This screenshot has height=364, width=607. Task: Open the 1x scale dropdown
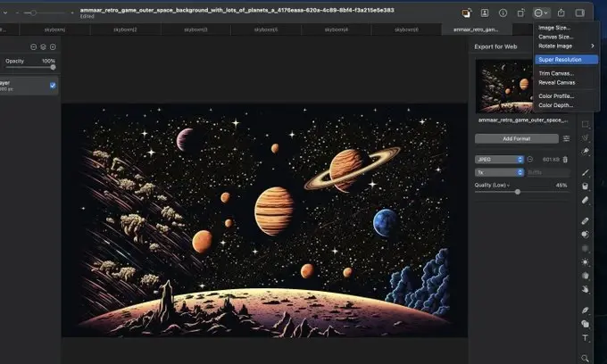click(x=499, y=171)
